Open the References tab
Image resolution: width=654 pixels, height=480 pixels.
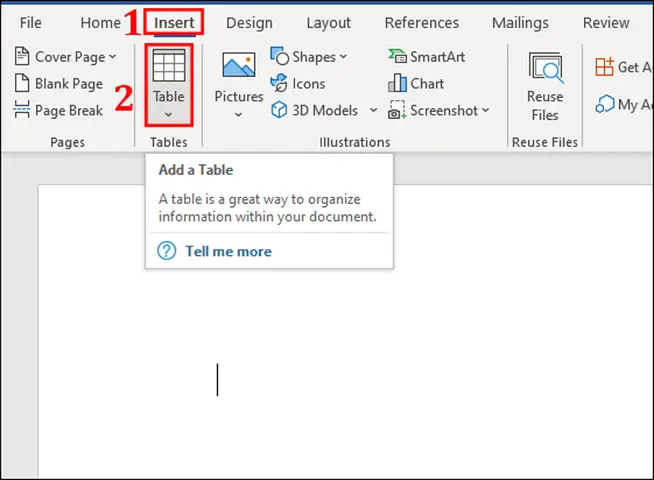pyautogui.click(x=422, y=22)
